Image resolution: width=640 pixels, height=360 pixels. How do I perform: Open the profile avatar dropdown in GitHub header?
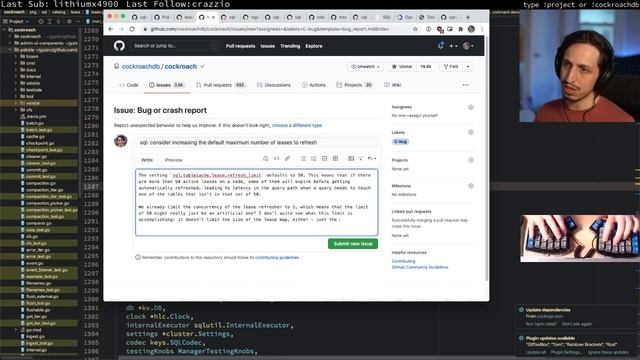click(x=469, y=46)
